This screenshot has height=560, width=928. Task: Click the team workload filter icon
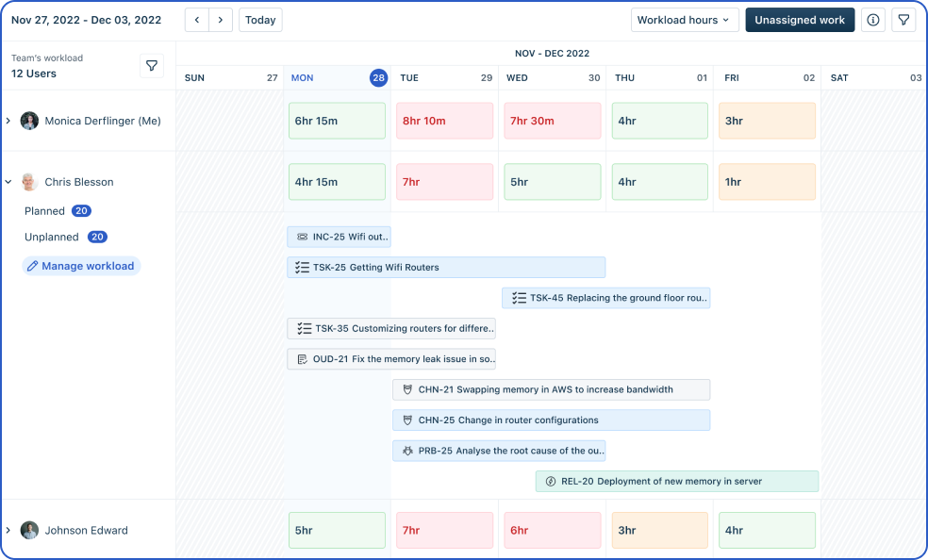152,65
